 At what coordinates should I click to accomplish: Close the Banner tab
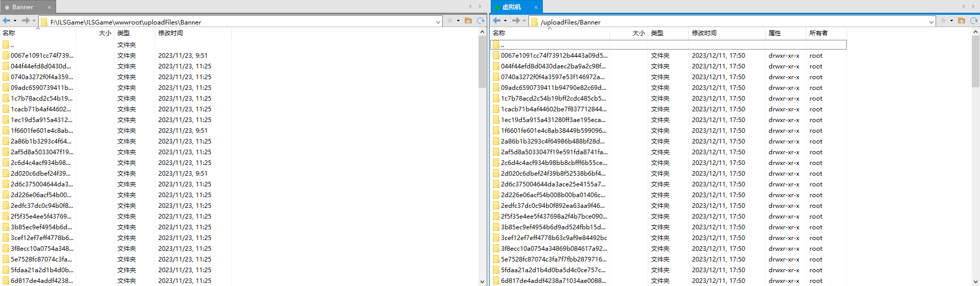tap(49, 8)
